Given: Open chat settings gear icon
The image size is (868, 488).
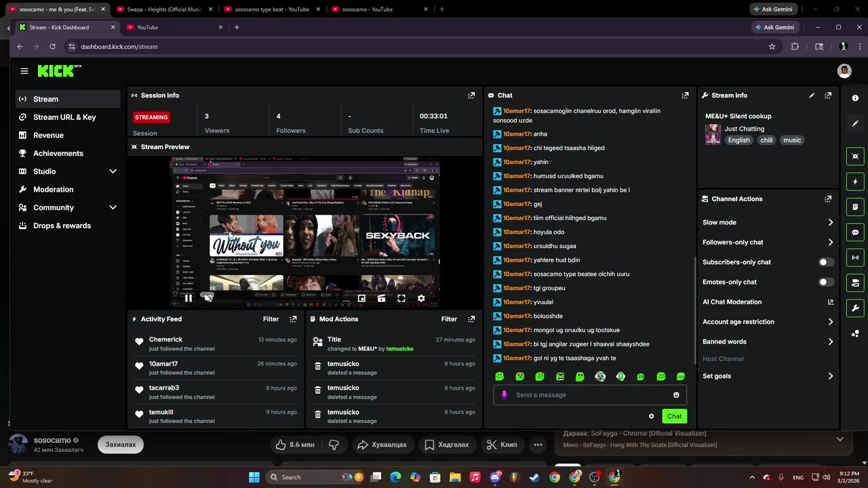Looking at the screenshot, I should pyautogui.click(x=652, y=416).
